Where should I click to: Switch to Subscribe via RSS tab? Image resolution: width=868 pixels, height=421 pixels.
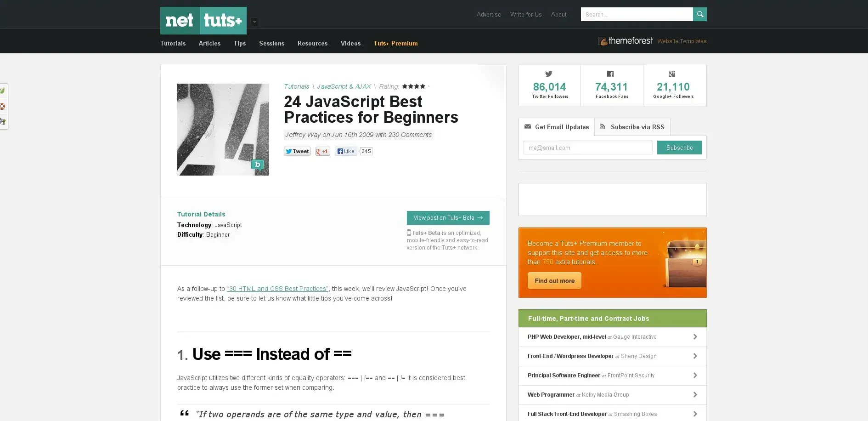(x=632, y=127)
